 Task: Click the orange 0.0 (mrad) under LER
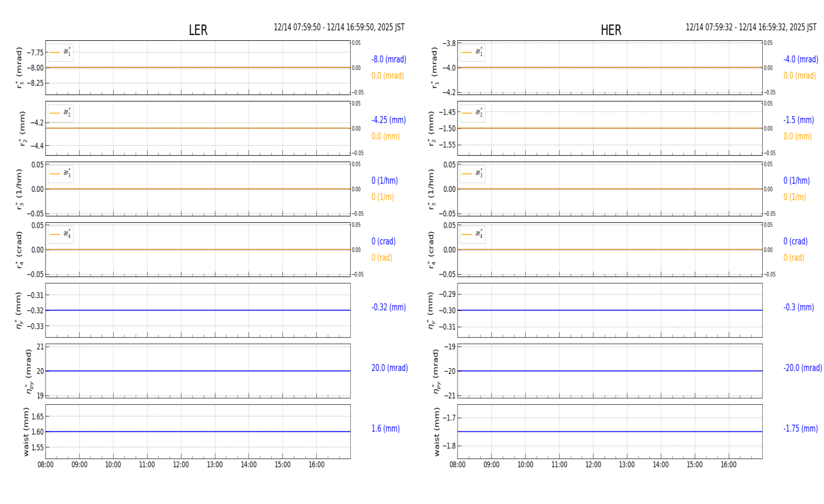(x=387, y=76)
